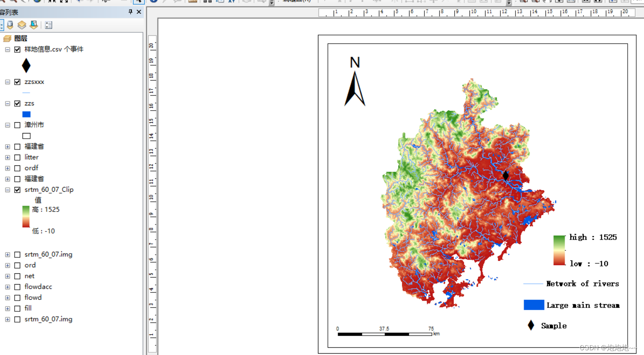
Task: Hide the srtm_60_07_Clip raster layer
Action: click(17, 190)
